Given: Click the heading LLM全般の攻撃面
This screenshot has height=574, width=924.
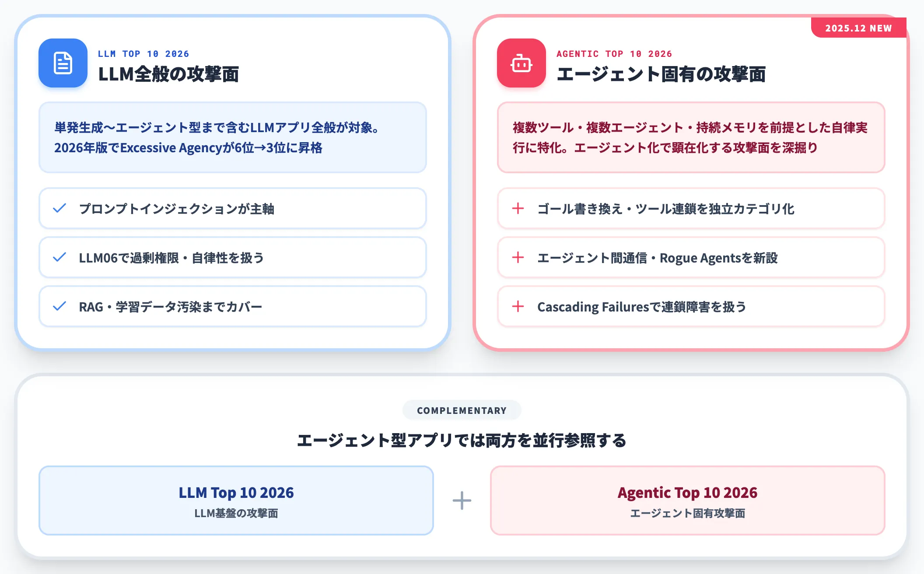Looking at the screenshot, I should (x=169, y=74).
